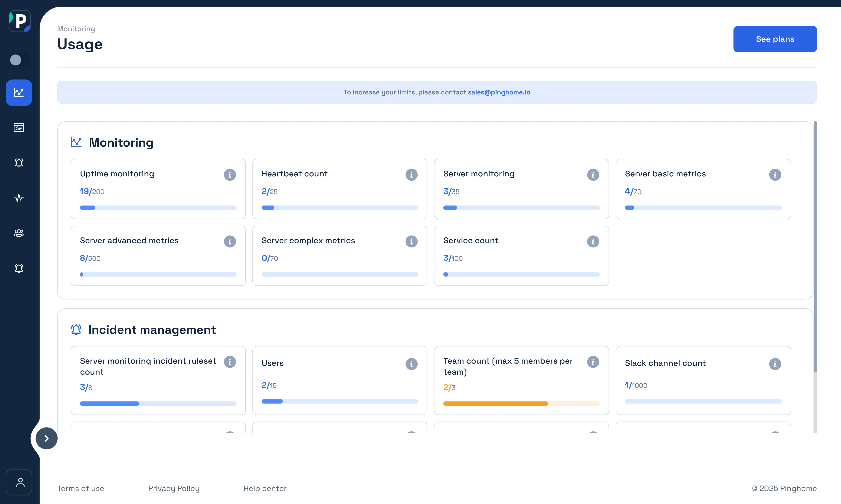Click the info tooltip on Team count card
841x504 pixels.
coord(593,362)
